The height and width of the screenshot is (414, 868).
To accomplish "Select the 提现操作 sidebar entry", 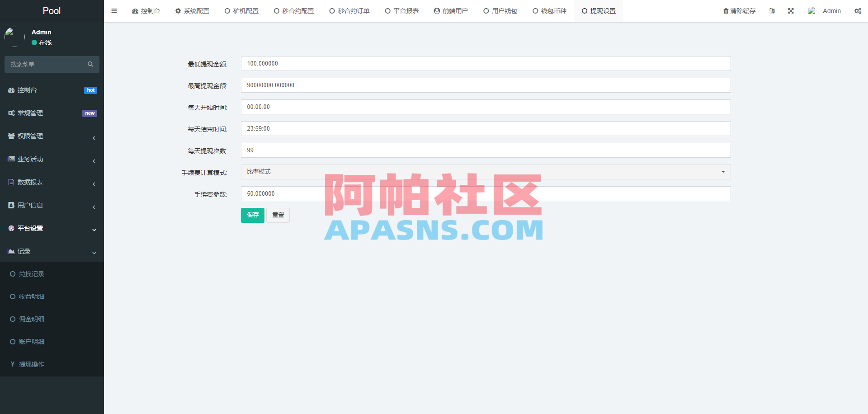I will (32, 364).
